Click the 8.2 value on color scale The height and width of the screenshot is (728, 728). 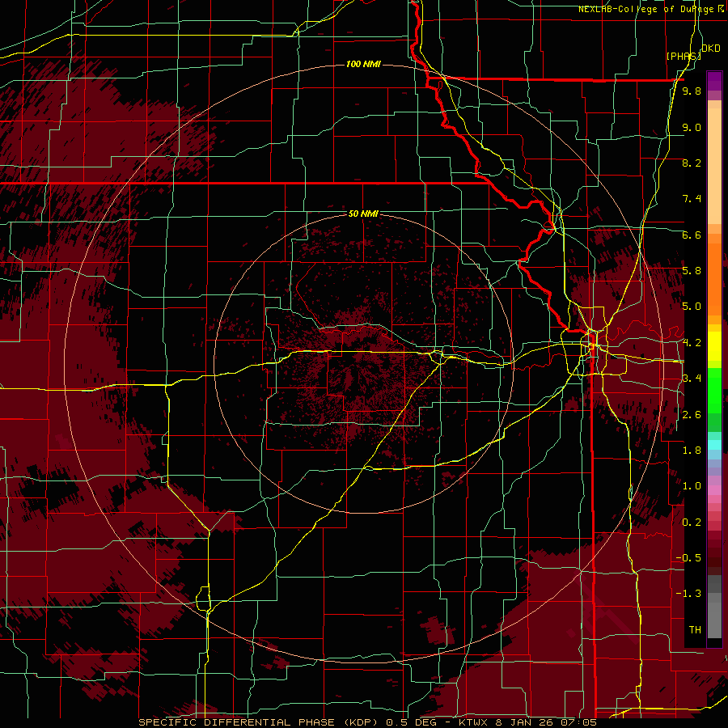(x=692, y=163)
